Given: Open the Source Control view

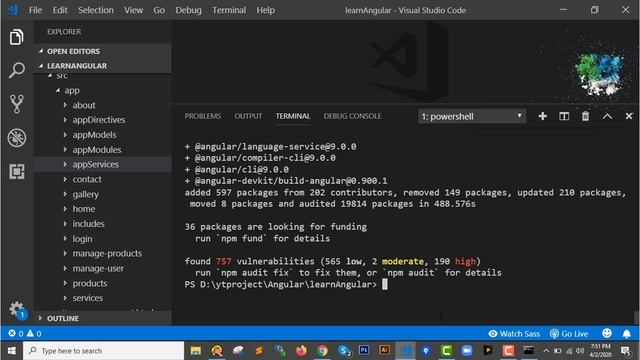Looking at the screenshot, I should (16, 104).
